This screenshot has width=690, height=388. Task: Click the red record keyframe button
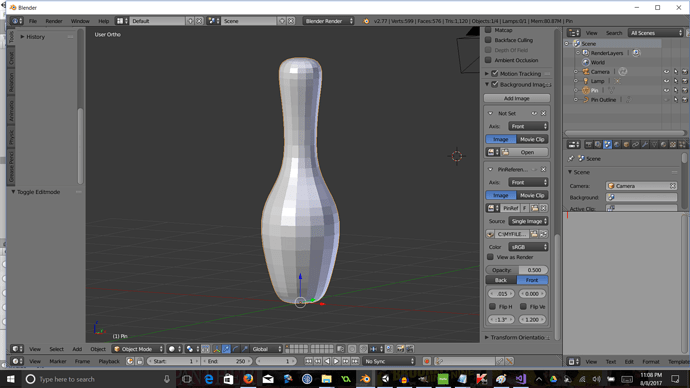coord(426,361)
